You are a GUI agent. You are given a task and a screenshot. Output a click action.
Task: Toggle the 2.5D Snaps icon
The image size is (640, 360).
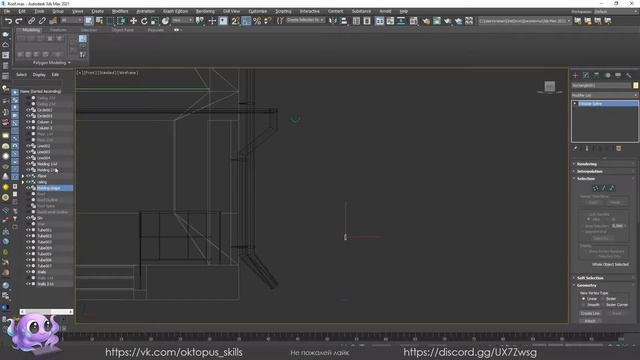236,21
